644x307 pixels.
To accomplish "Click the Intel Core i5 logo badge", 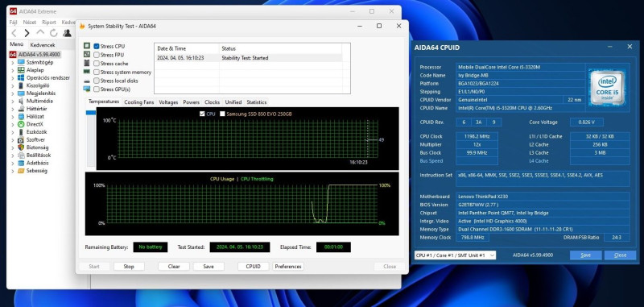I will (x=608, y=88).
